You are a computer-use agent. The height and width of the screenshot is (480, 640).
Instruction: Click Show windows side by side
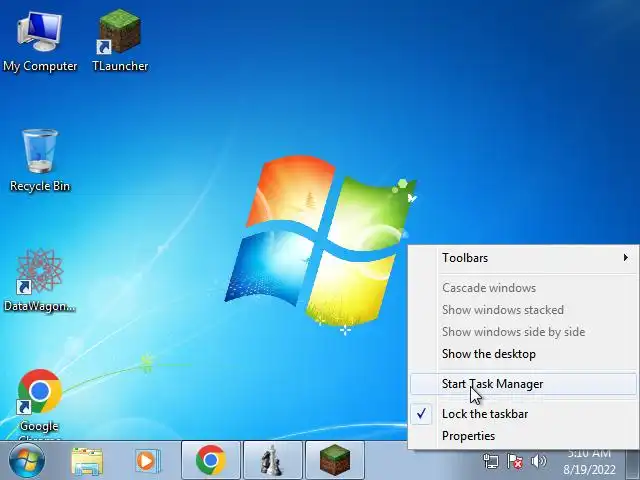523,332
